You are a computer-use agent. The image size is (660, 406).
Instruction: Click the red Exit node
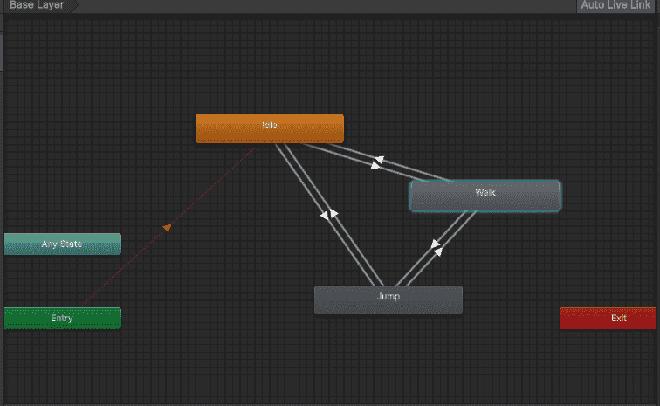click(608, 318)
